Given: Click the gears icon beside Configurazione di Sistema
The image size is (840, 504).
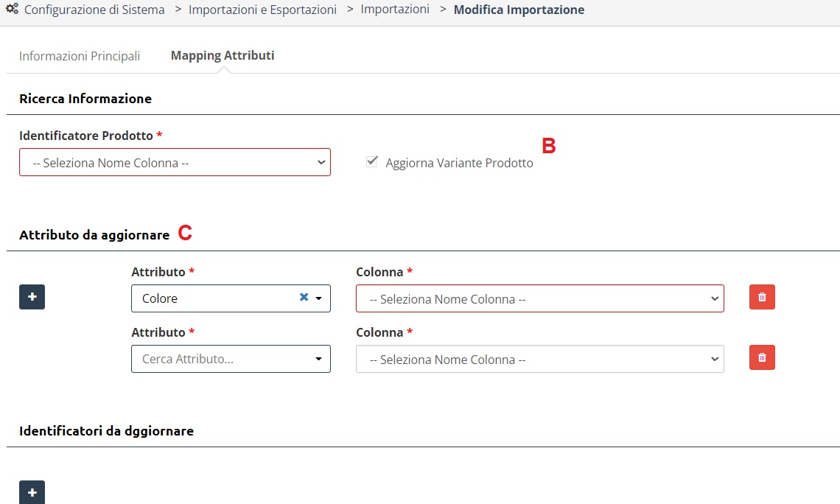Looking at the screenshot, I should (x=12, y=9).
